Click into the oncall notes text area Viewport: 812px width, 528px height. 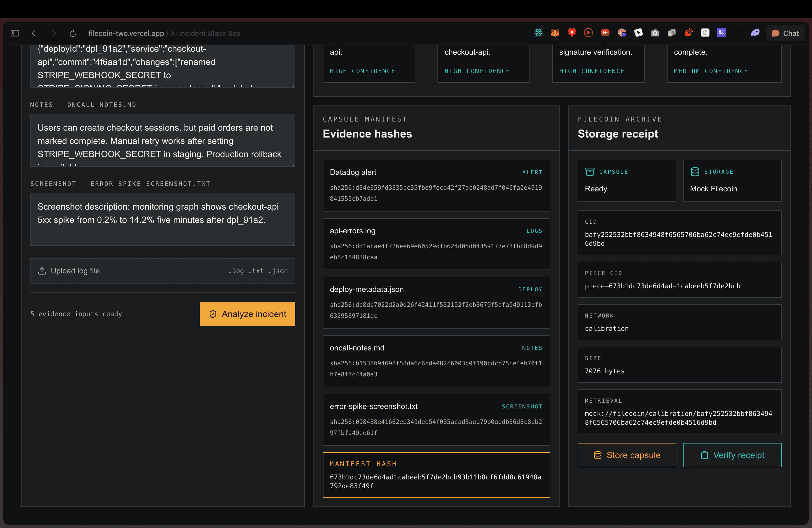(163, 140)
